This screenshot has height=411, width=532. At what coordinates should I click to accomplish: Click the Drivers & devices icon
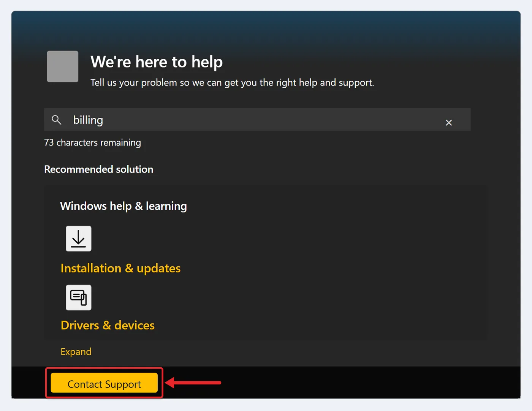79,297
